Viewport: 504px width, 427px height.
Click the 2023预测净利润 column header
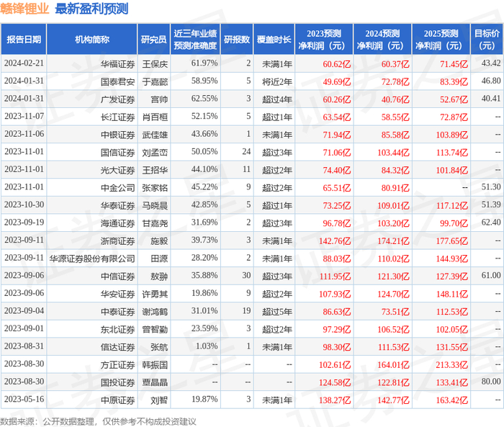pos(324,39)
